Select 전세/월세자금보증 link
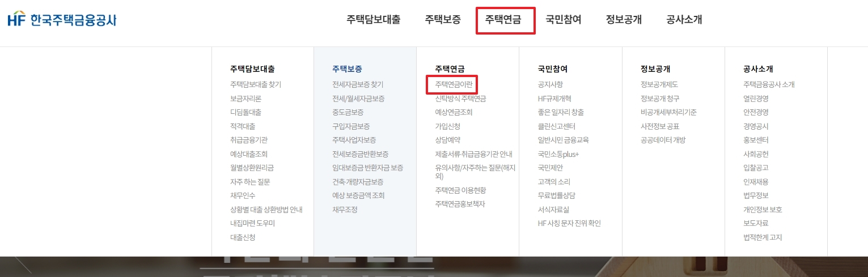This screenshot has width=868, height=277. (x=358, y=99)
